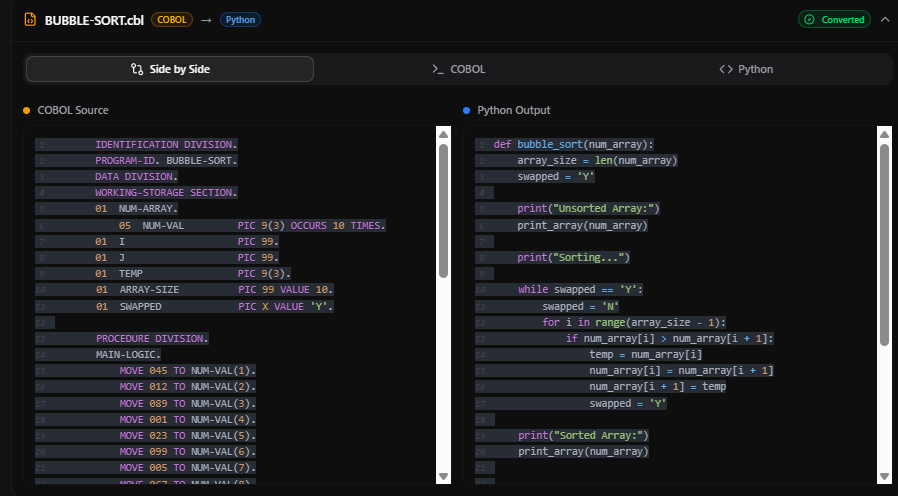
Task: Click the Converted status badge
Action: click(x=834, y=19)
